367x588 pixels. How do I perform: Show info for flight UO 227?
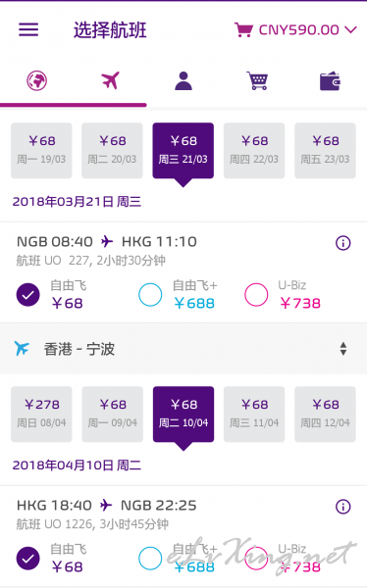click(x=342, y=243)
